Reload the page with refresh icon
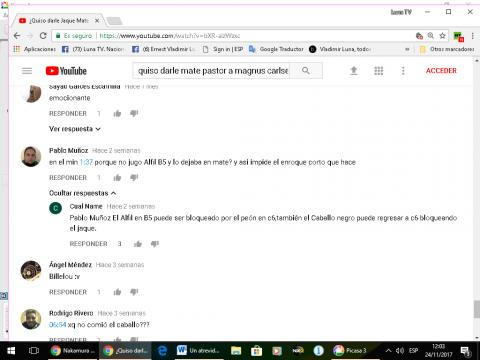This screenshot has width=480, height=360. click(x=43, y=35)
